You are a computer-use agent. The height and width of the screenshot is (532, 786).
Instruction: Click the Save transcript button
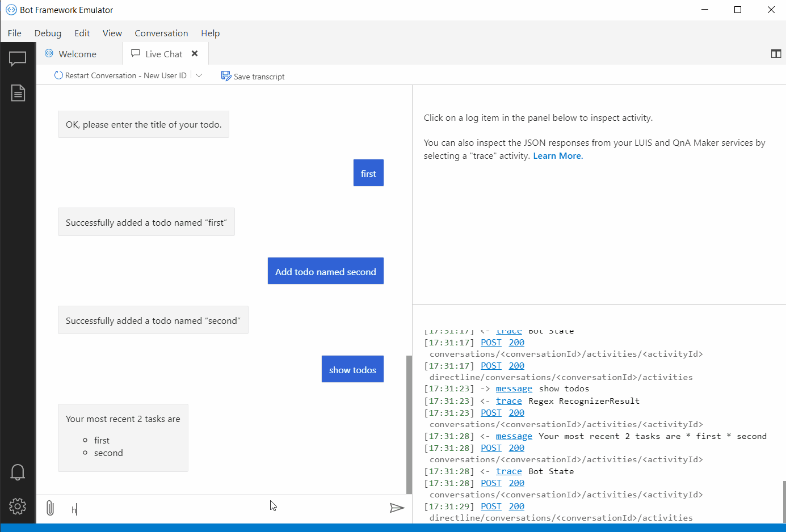tap(253, 76)
